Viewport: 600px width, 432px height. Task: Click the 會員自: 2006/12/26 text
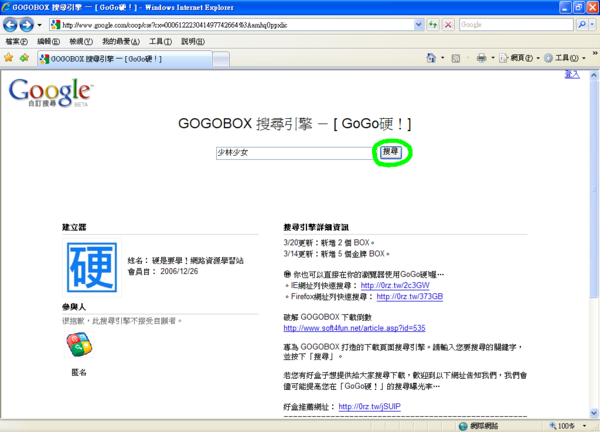coord(163,272)
